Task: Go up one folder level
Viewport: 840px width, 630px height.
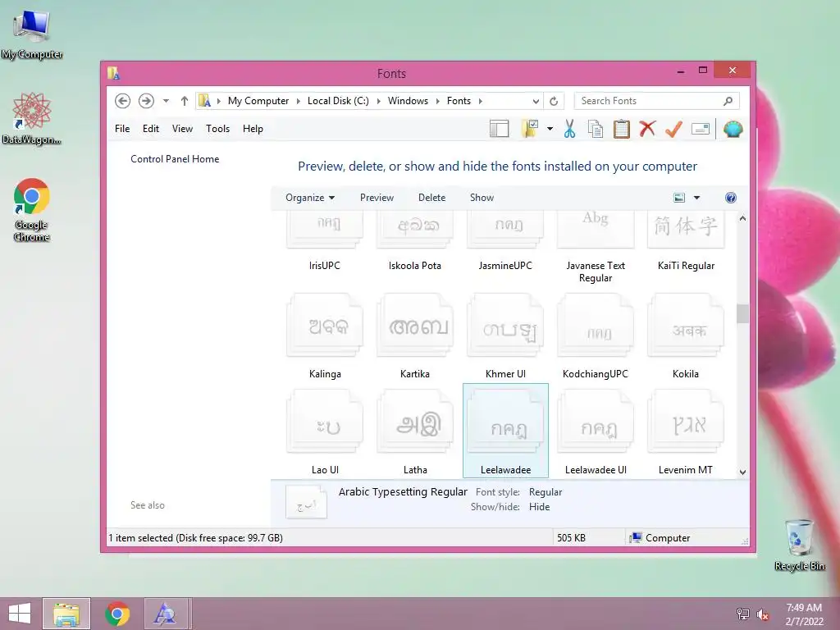Action: pyautogui.click(x=185, y=101)
